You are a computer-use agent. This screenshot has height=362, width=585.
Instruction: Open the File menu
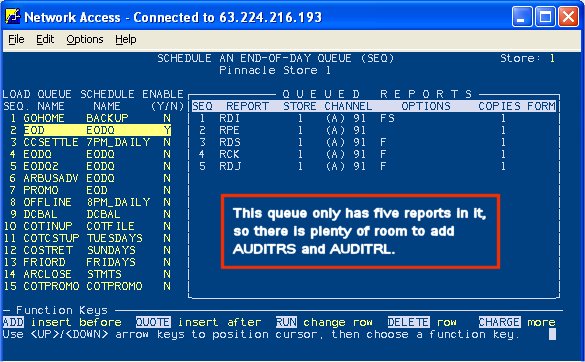16,39
